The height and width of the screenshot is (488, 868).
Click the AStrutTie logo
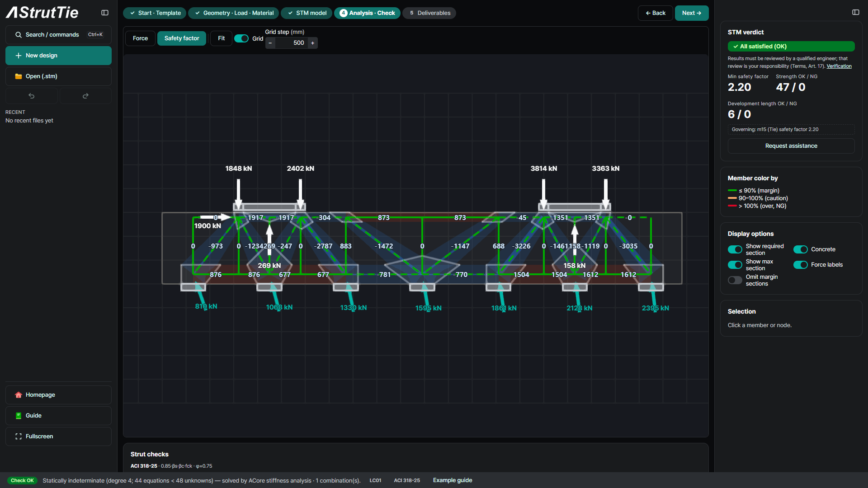[42, 13]
